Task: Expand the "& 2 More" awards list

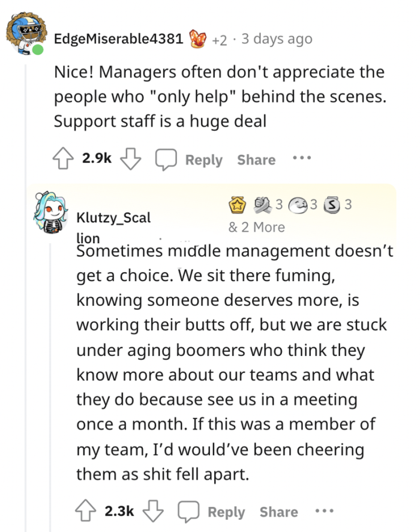Action: (x=256, y=228)
